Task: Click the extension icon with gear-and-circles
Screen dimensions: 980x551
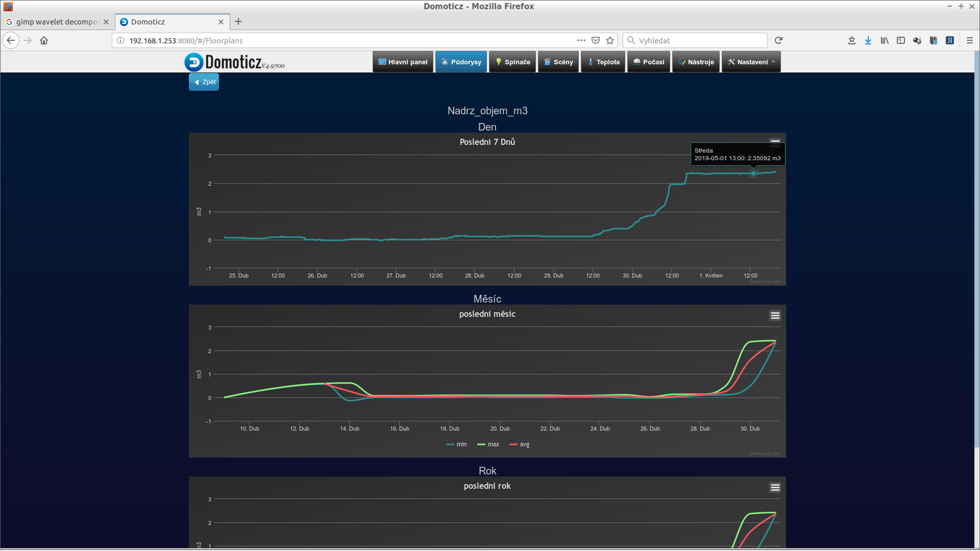Action: click(917, 40)
